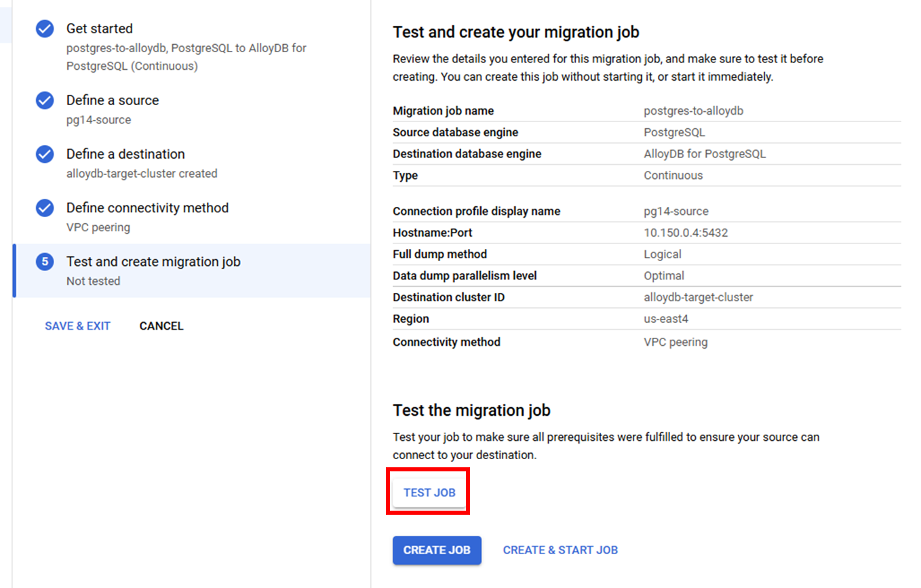Open the Define a source step

(113, 100)
